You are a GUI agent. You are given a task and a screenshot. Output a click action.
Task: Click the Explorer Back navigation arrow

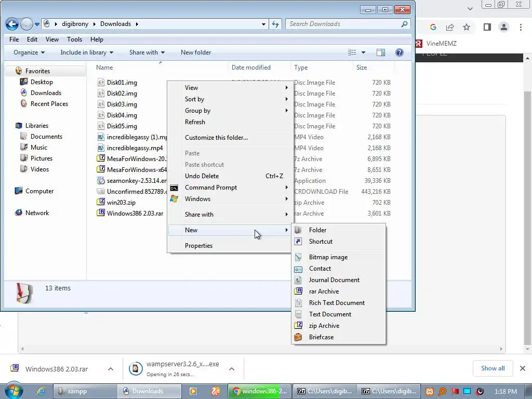(12, 24)
